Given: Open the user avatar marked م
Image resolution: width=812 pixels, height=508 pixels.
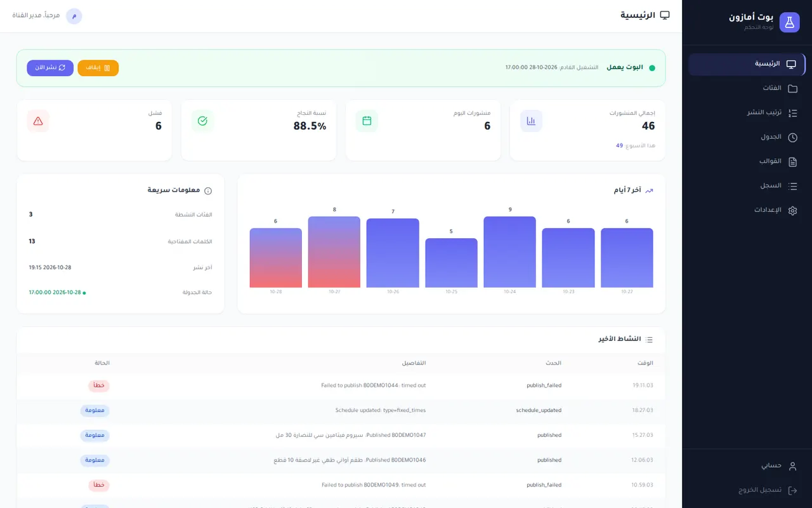Looking at the screenshot, I should (x=74, y=16).
